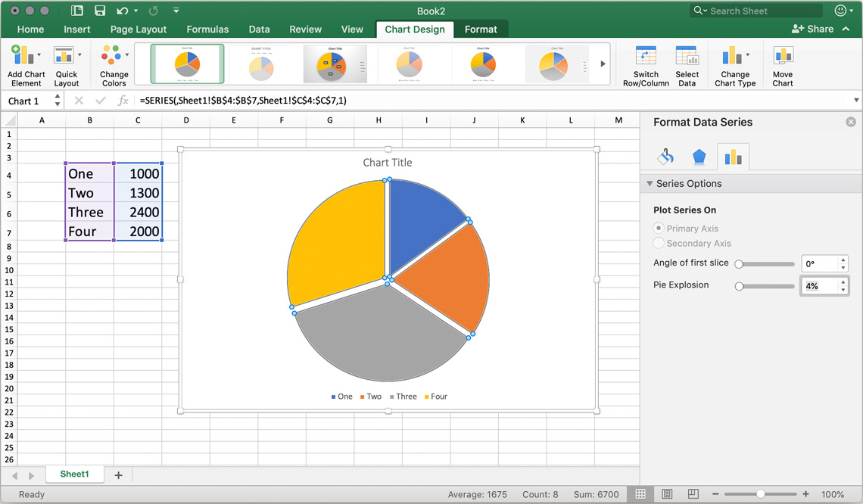Click the Chart Title text
The height and width of the screenshot is (504, 863).
point(388,162)
